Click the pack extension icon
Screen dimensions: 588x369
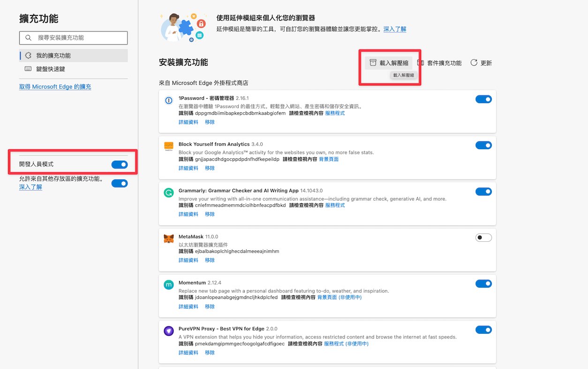click(421, 62)
